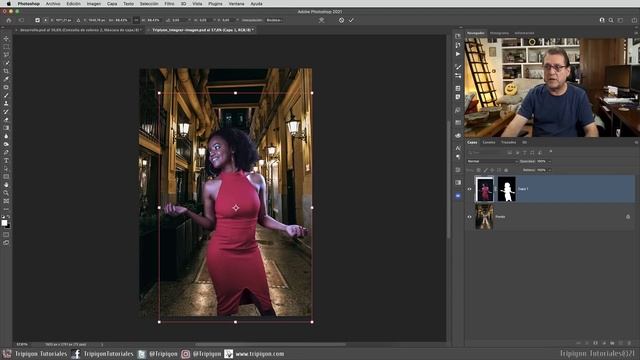Switch to the first document tab
The image size is (640, 360).
(80, 30)
